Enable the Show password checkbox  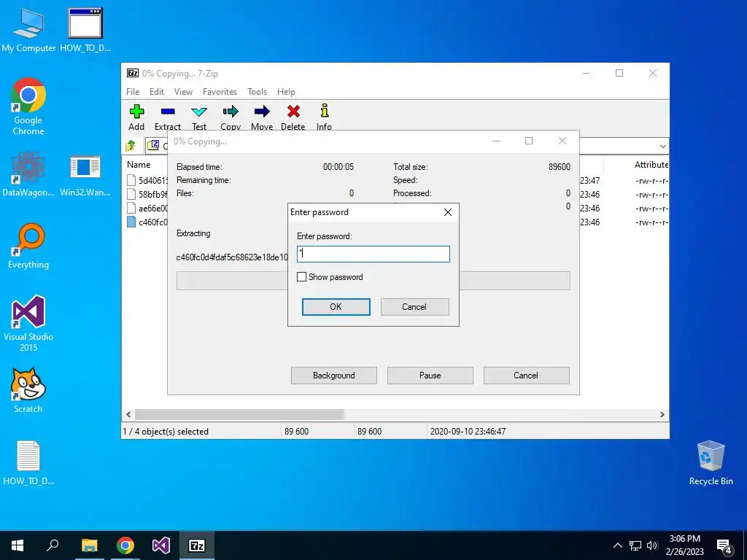point(301,276)
